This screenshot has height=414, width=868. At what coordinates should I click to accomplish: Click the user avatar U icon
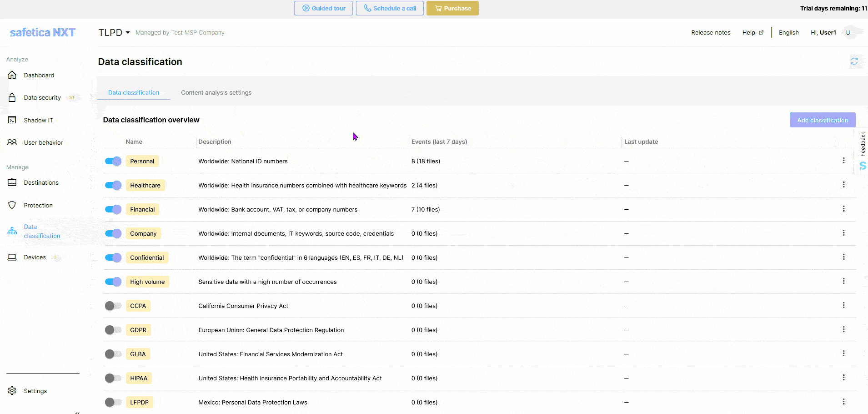point(848,32)
